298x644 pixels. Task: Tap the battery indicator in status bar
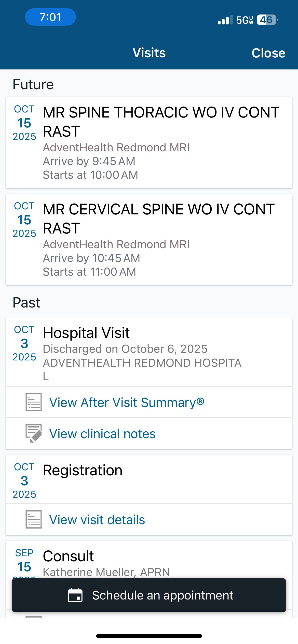point(267,20)
